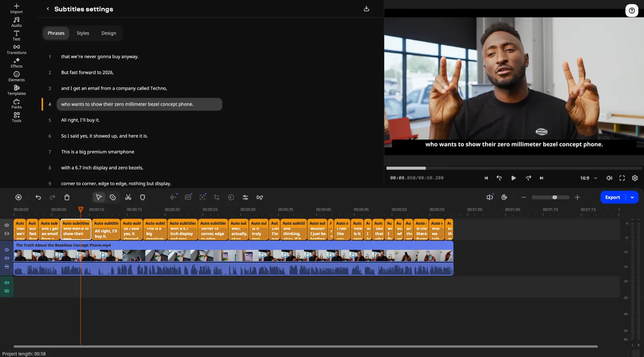Select phrase "All right, I'll buy it."

tap(80, 120)
